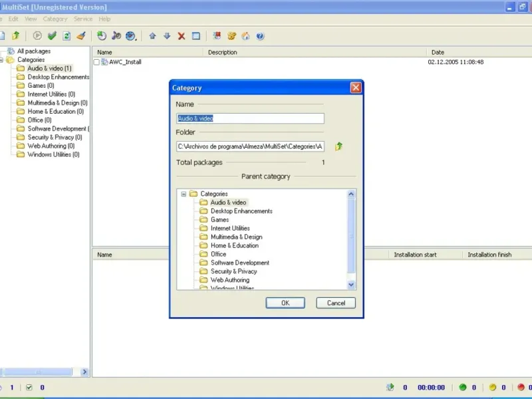Click the Installation finish column header
Viewport: 532px width, 399px height.
(x=497, y=255)
